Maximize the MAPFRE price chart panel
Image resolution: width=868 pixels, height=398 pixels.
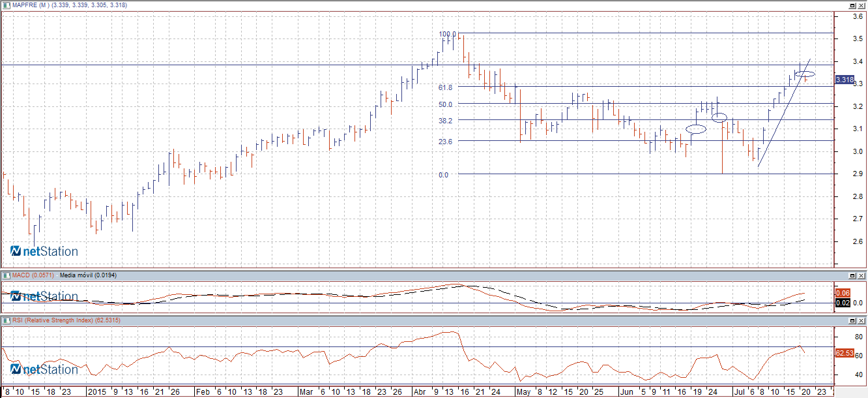click(852, 5)
